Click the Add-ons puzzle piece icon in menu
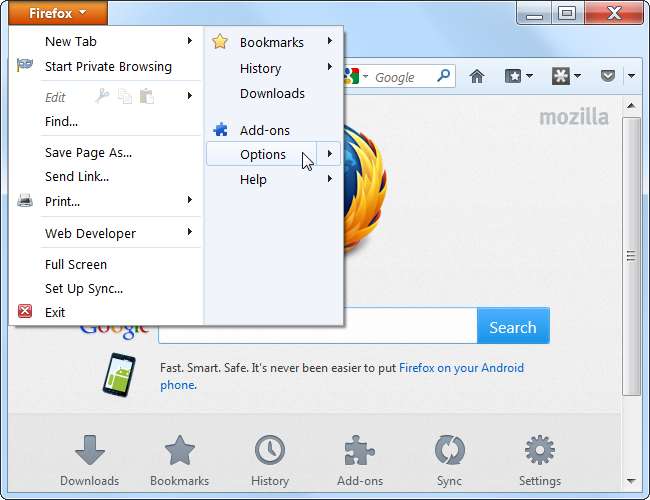The width and height of the screenshot is (650, 500). coord(220,130)
